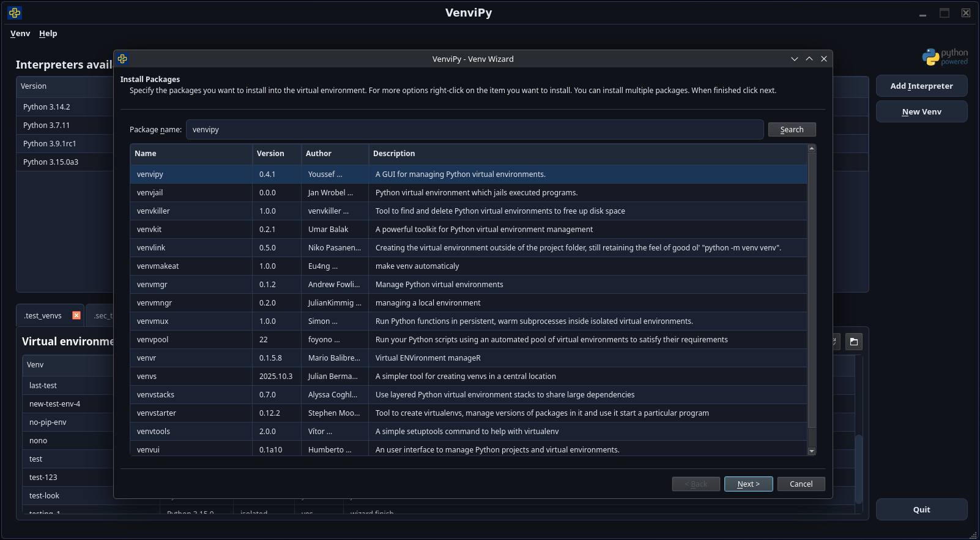Click the folder icon button in venv panel
The height and width of the screenshot is (540, 980).
pos(854,342)
